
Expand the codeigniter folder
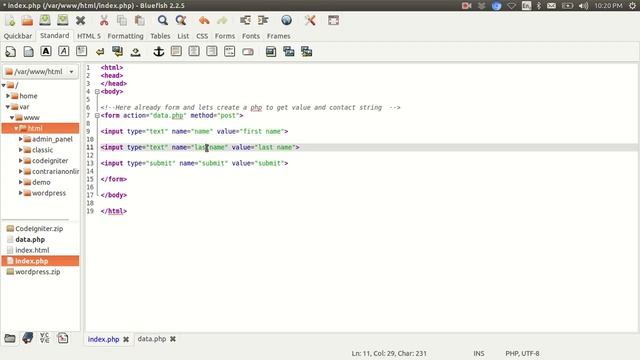[20, 161]
